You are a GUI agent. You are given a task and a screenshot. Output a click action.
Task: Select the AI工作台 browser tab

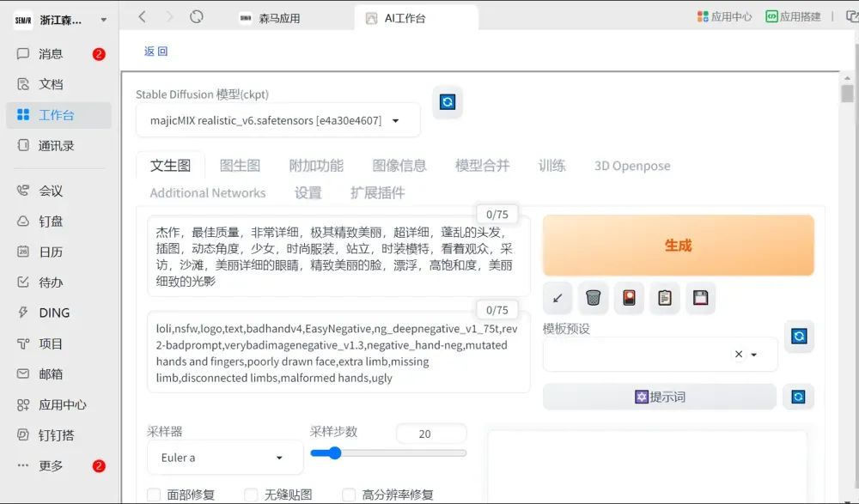coord(417,18)
